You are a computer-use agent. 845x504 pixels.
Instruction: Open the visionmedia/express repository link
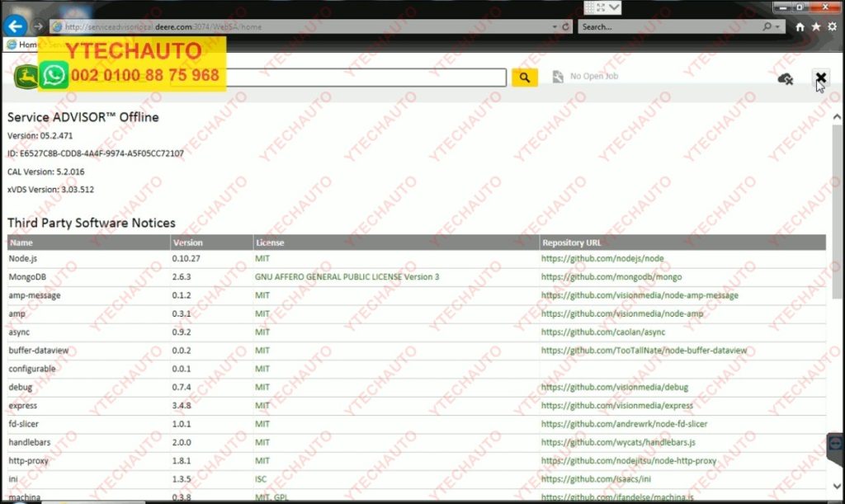pos(617,406)
